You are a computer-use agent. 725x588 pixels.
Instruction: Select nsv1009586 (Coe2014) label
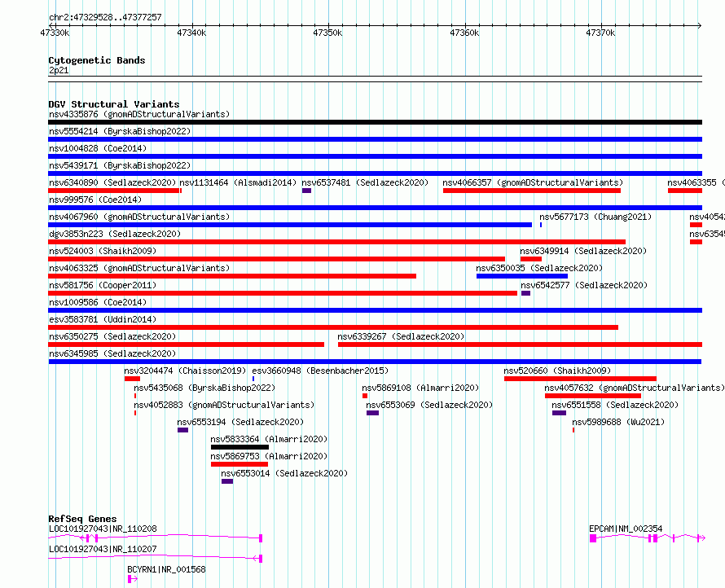[98, 302]
